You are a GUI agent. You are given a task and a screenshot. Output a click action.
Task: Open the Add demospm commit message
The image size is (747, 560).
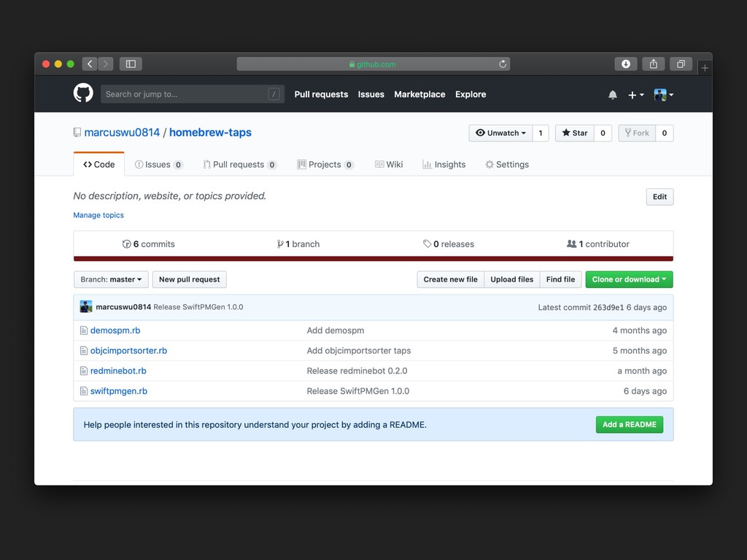click(x=336, y=330)
